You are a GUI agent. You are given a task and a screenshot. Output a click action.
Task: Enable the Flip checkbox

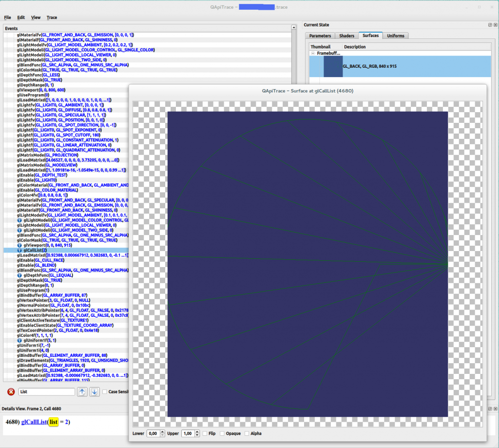[205, 433]
